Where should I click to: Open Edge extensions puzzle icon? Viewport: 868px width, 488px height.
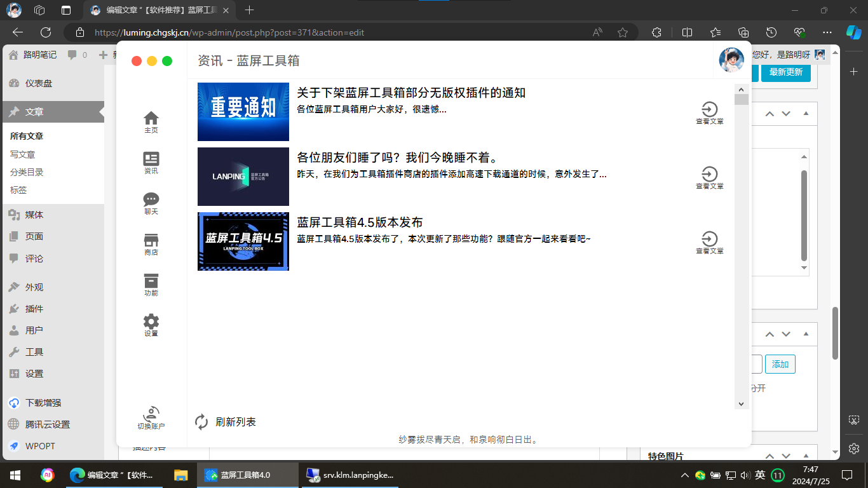(x=657, y=32)
